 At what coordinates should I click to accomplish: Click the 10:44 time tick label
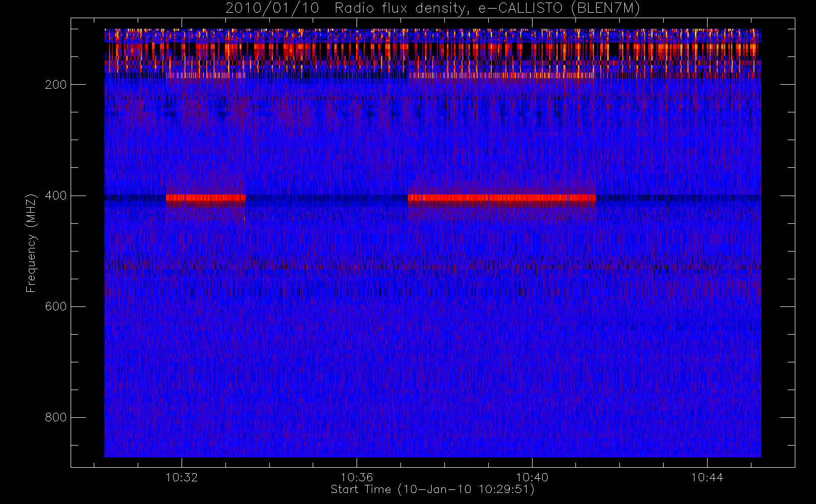pos(707,477)
